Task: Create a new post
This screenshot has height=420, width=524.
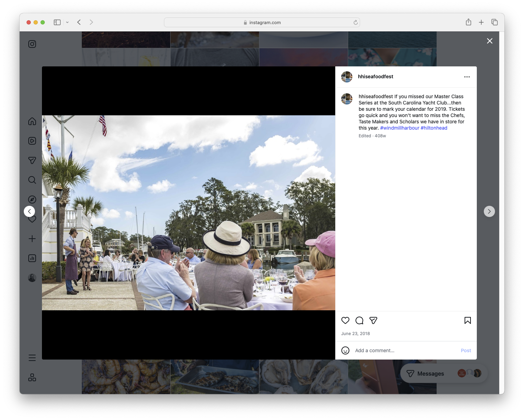Action: pyautogui.click(x=32, y=239)
